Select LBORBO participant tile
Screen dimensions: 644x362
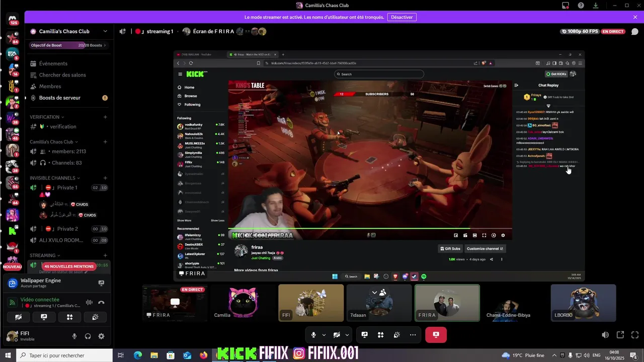coord(583,303)
